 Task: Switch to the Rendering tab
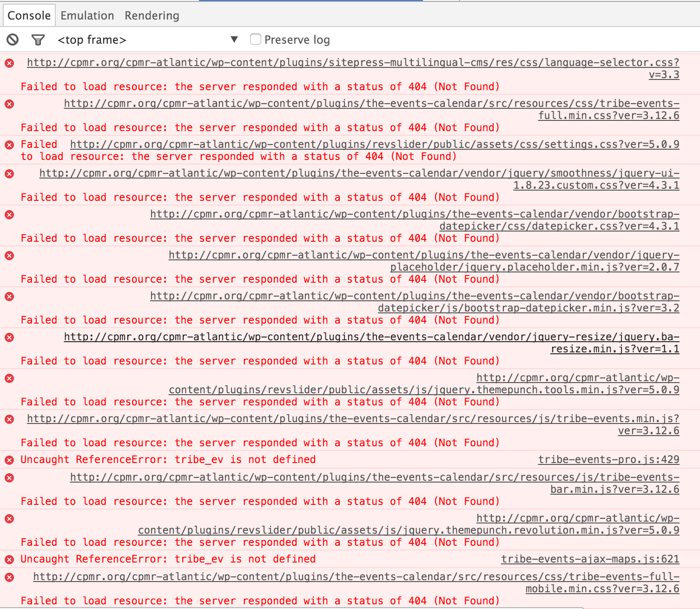(152, 15)
